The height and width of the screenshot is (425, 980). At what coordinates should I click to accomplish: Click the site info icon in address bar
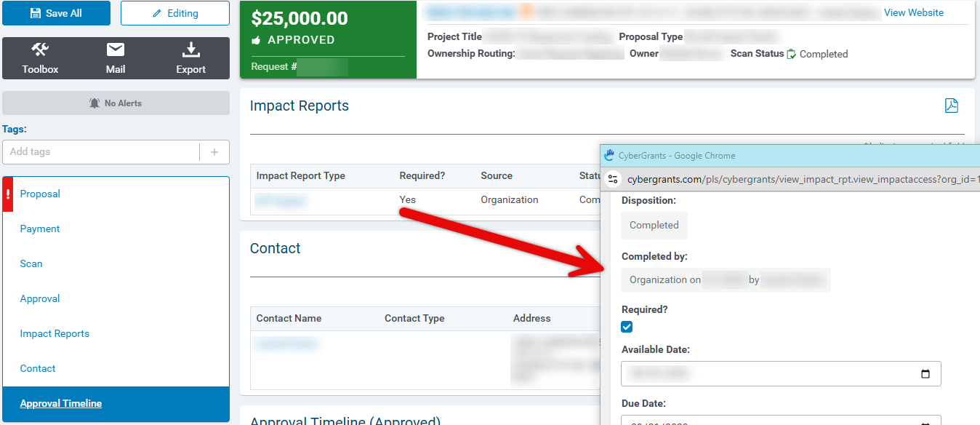click(613, 179)
